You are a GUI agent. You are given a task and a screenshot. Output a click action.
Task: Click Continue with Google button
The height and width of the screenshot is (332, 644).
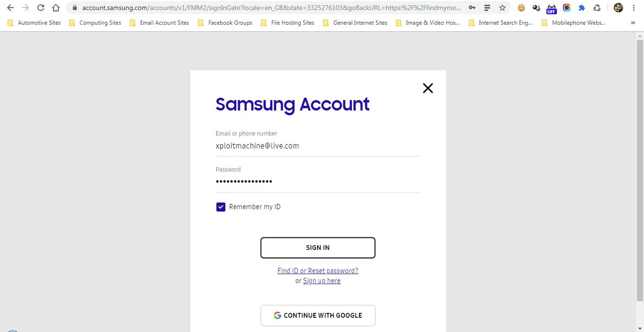318,315
